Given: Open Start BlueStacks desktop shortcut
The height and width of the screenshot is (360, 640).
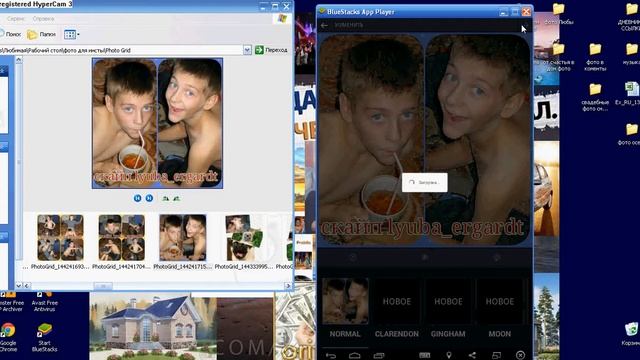Looking at the screenshot, I should (x=44, y=337).
